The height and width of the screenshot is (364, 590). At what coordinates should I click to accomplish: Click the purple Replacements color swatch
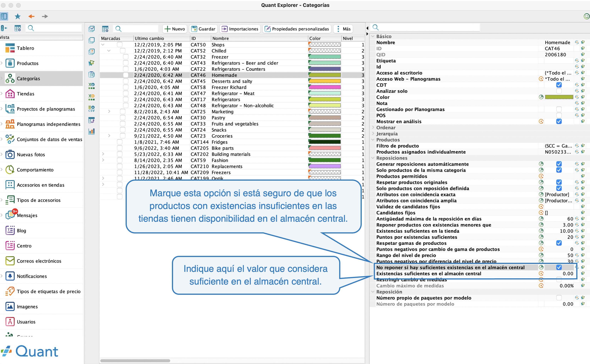[x=325, y=166]
